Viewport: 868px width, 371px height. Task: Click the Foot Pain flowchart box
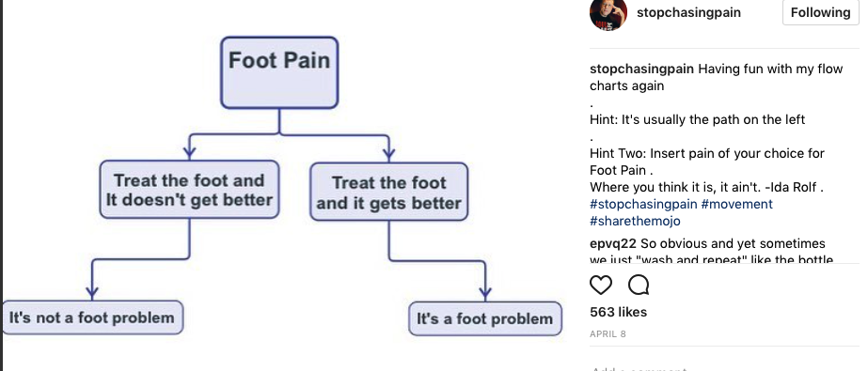(279, 72)
